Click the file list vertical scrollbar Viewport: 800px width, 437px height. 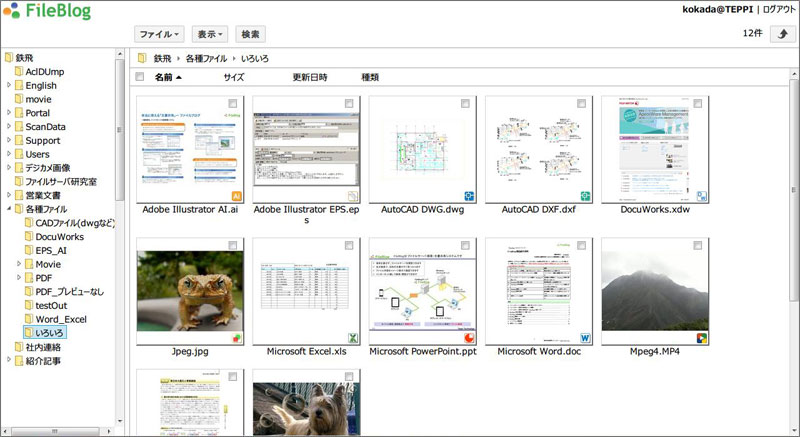pos(794,190)
